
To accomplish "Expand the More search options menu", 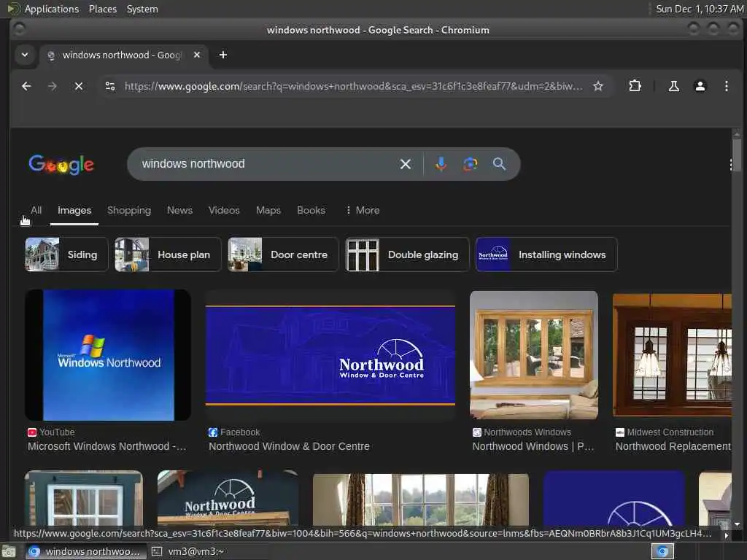I will tap(363, 210).
